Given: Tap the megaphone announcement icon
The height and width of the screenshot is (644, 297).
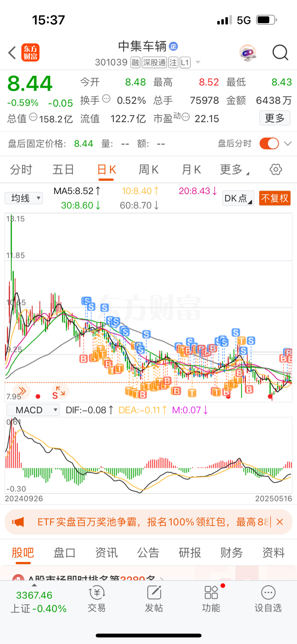Looking at the screenshot, I should pos(18,522).
